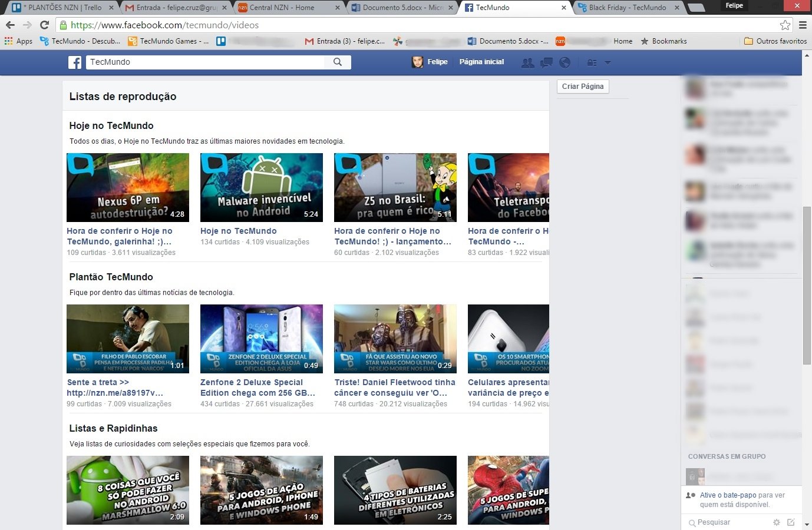Click the Felipe profile name link

click(437, 62)
